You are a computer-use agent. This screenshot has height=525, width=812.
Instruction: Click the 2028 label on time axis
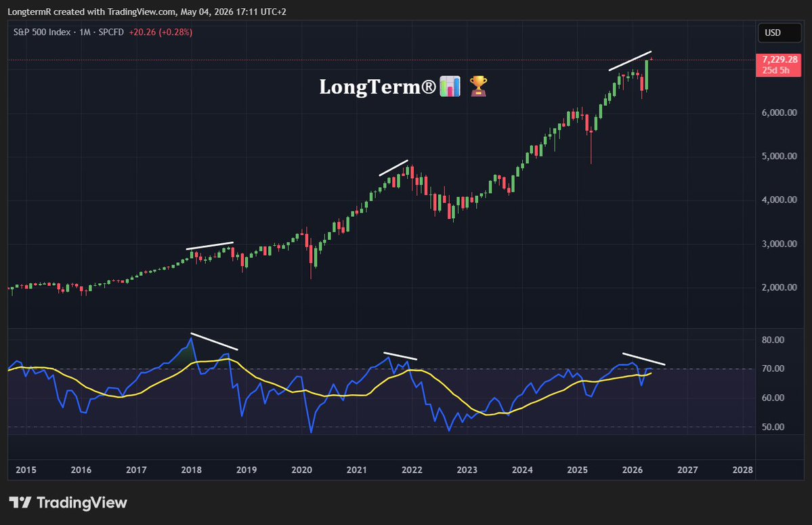tap(743, 470)
